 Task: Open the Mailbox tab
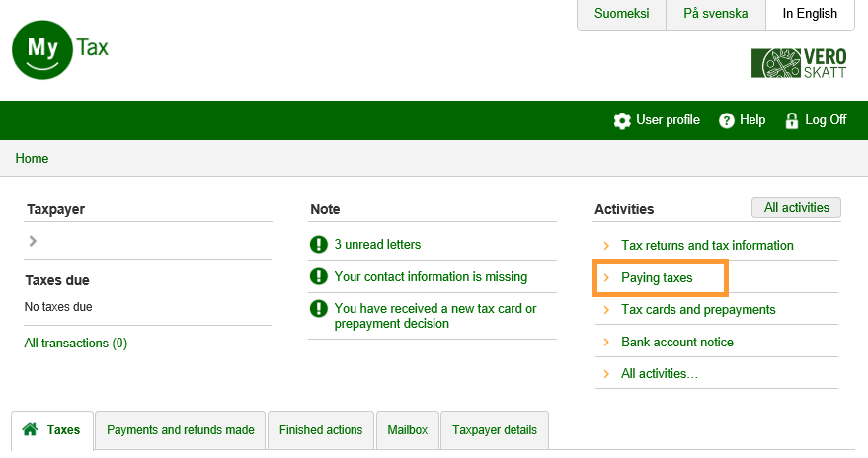pos(407,430)
